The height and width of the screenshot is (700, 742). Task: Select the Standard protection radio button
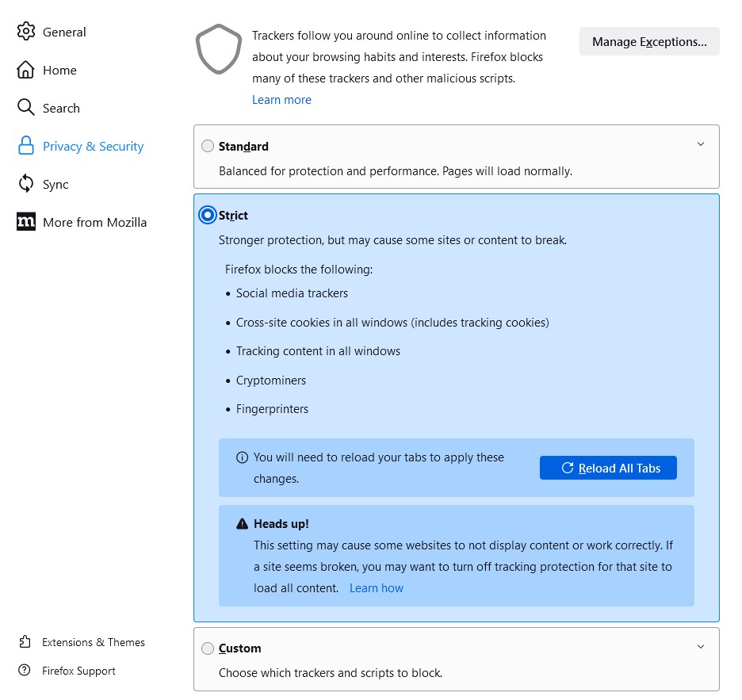pos(208,146)
